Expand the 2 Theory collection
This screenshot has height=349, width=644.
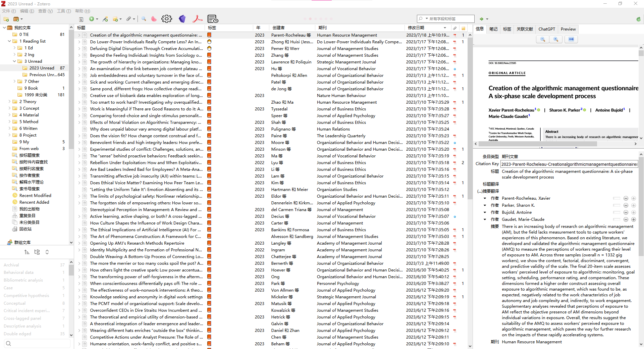click(9, 101)
